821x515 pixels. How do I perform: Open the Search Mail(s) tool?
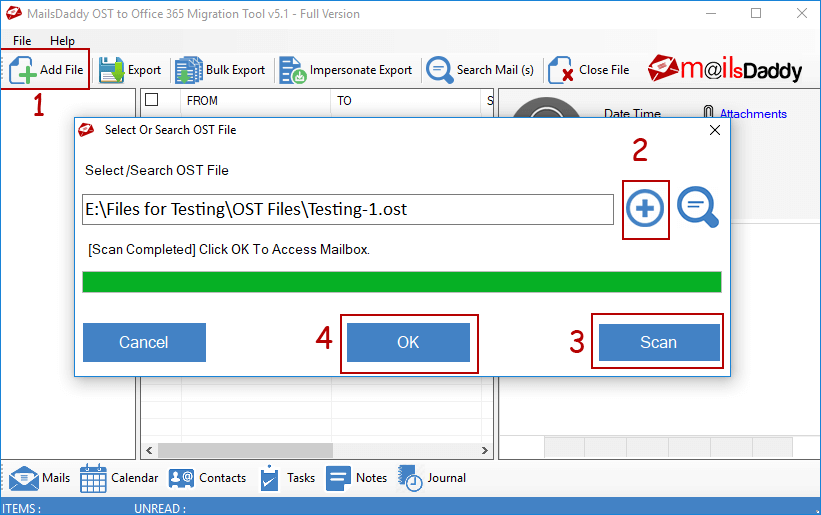click(x=480, y=70)
